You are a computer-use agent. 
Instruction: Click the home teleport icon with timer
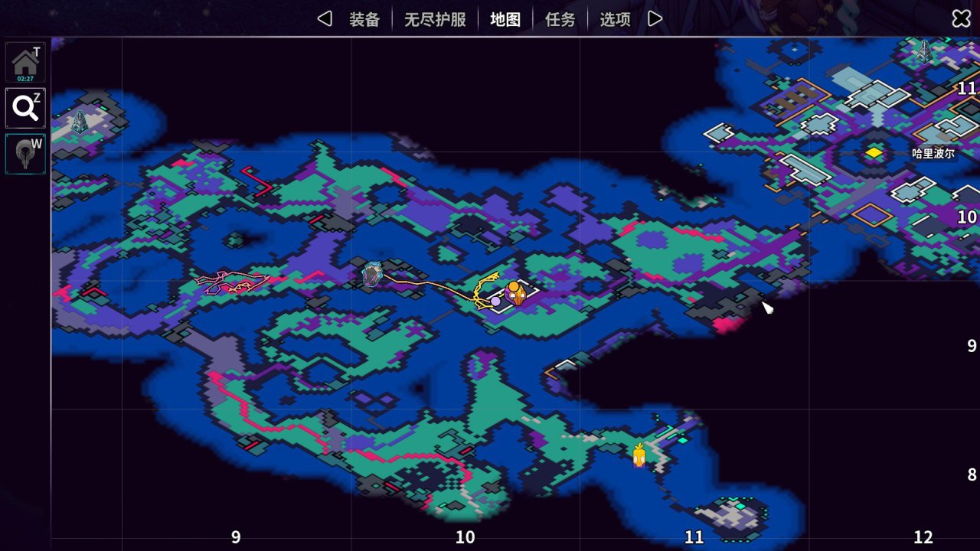(25, 63)
